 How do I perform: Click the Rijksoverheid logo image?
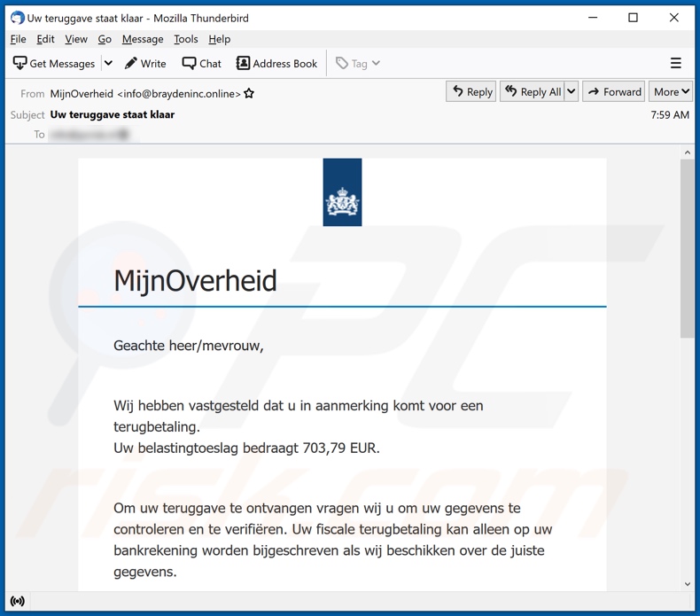tap(342, 192)
